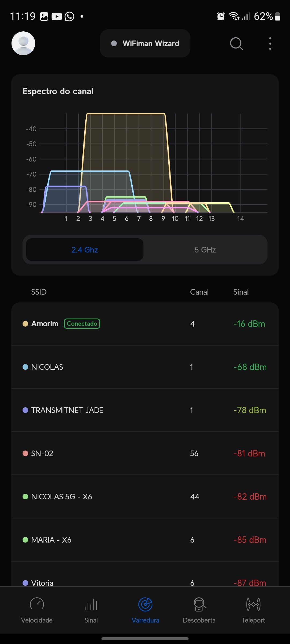
Task: Select the NICOLAS 5G - X6 network
Action: click(x=145, y=497)
